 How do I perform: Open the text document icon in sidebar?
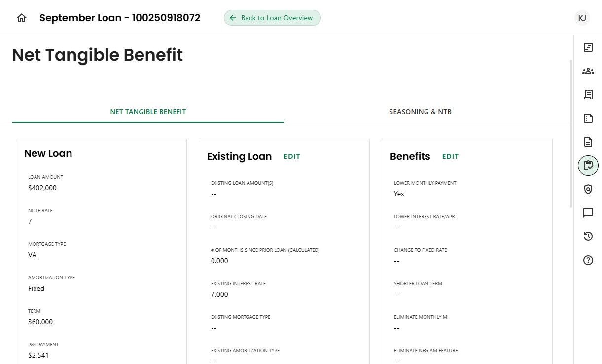click(588, 142)
